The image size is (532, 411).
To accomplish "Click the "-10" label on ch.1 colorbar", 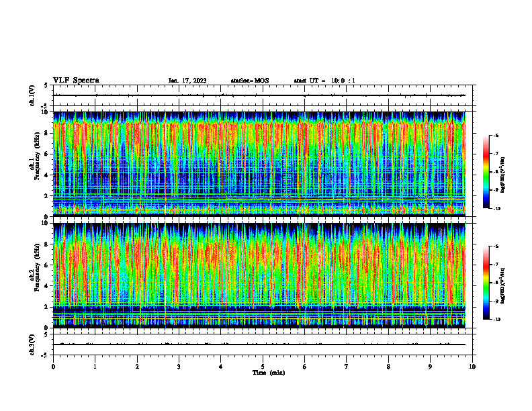I will 496,209.
